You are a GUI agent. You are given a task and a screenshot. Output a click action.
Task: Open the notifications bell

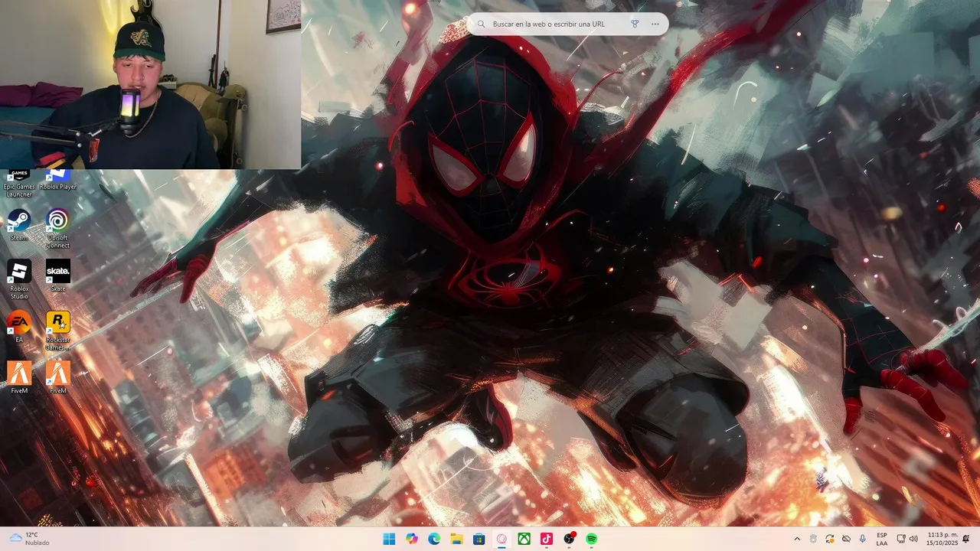point(966,539)
